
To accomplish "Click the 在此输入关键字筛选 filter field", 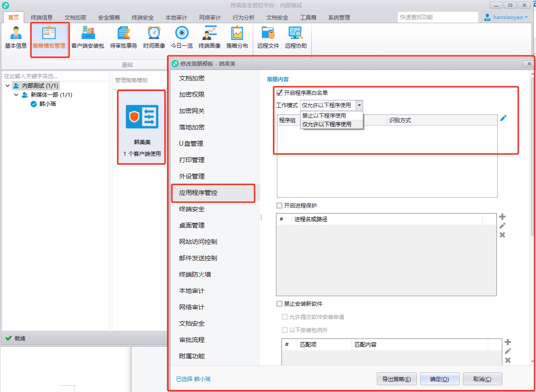I will (x=55, y=76).
